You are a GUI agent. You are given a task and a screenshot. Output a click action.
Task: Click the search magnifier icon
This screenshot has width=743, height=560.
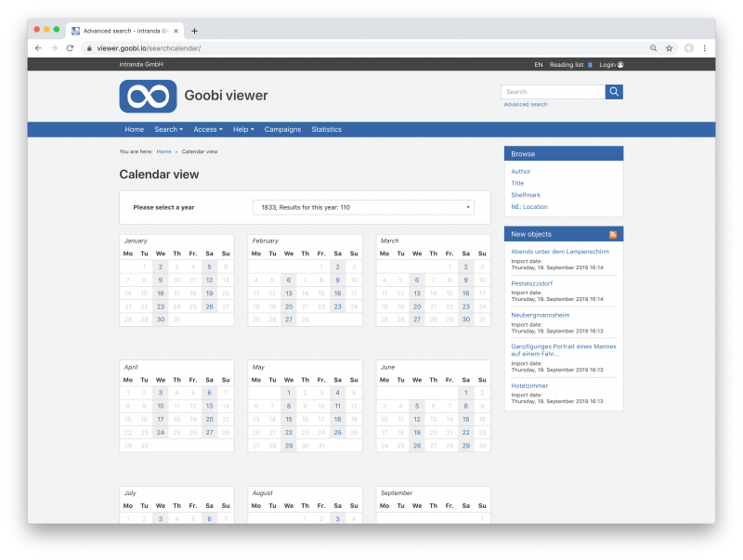click(614, 92)
